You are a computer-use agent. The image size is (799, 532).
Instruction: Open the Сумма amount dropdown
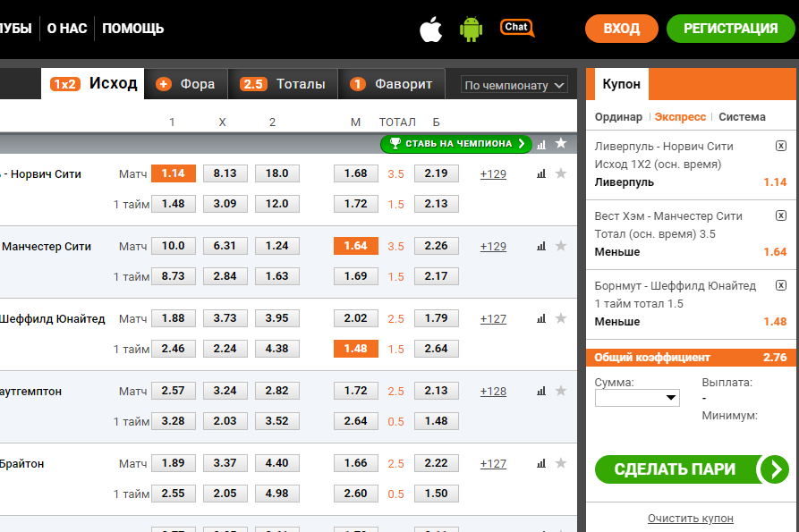point(637,398)
